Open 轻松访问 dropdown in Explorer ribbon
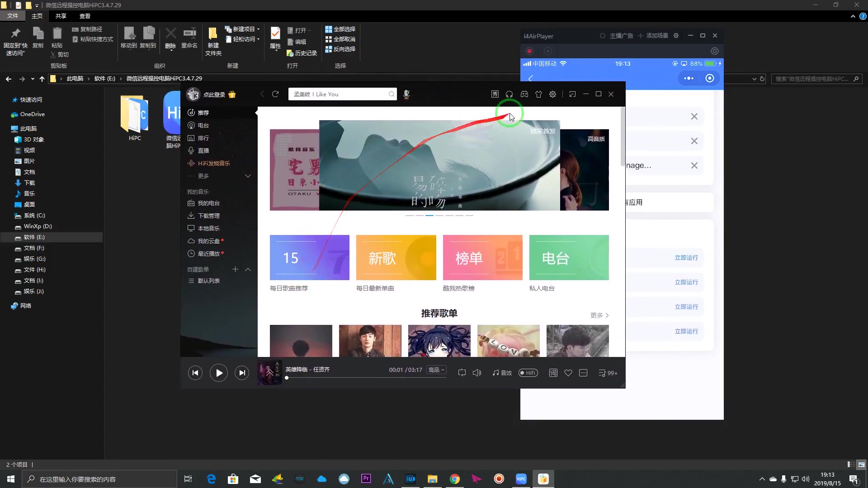 [243, 39]
